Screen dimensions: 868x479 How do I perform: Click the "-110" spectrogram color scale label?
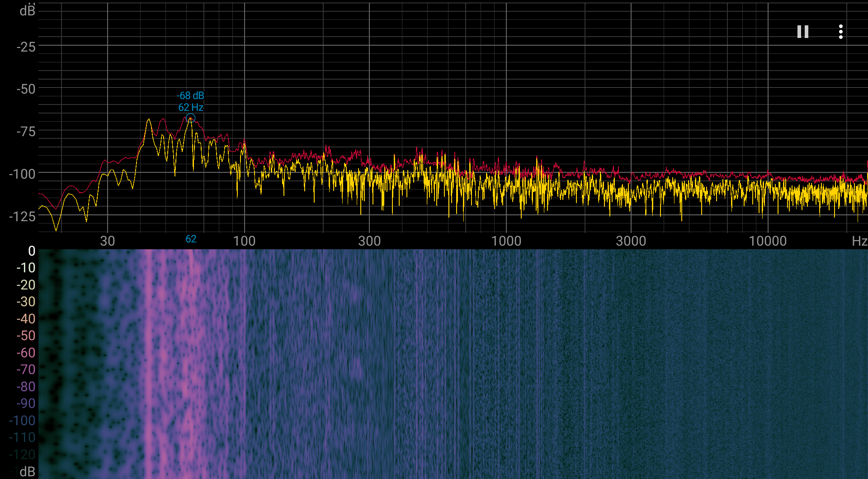point(22,437)
